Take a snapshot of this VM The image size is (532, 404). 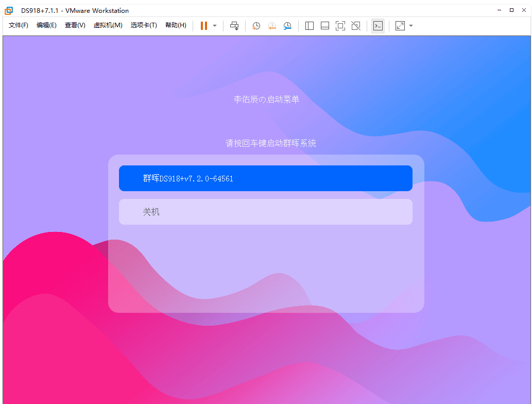coord(256,26)
